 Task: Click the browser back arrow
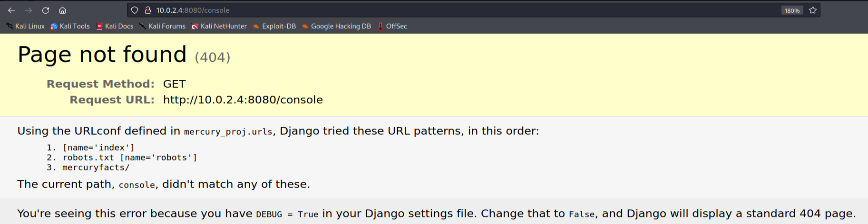tap(11, 10)
